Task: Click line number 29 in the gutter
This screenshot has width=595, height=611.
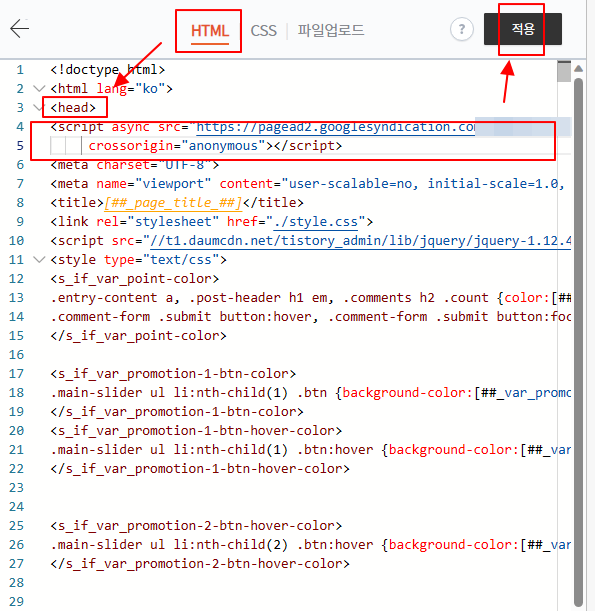Action: coord(16,602)
